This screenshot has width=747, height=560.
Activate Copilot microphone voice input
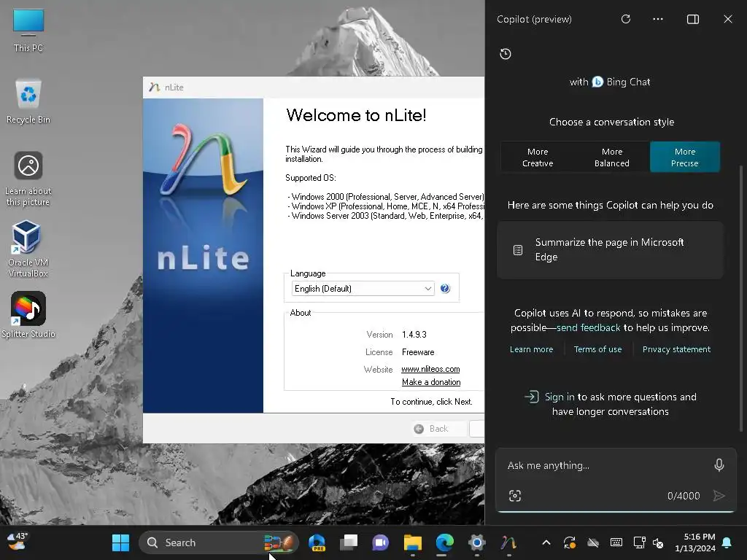point(719,464)
